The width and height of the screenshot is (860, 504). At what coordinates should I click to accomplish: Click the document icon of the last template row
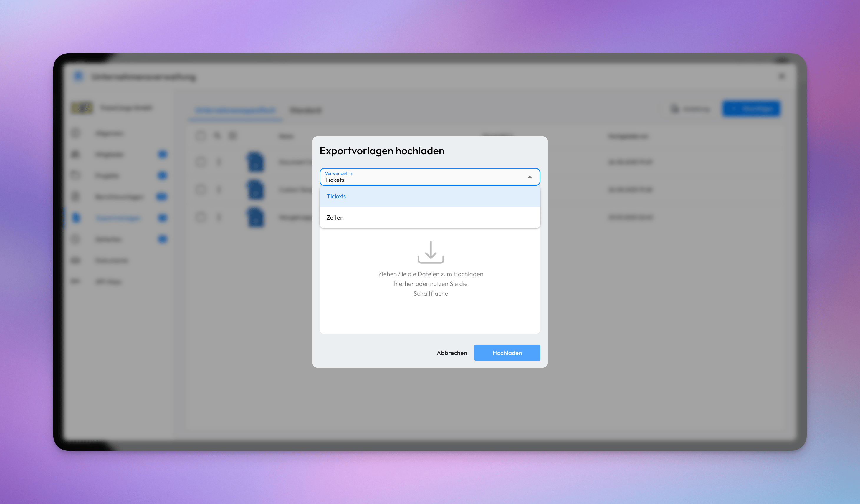[256, 217]
